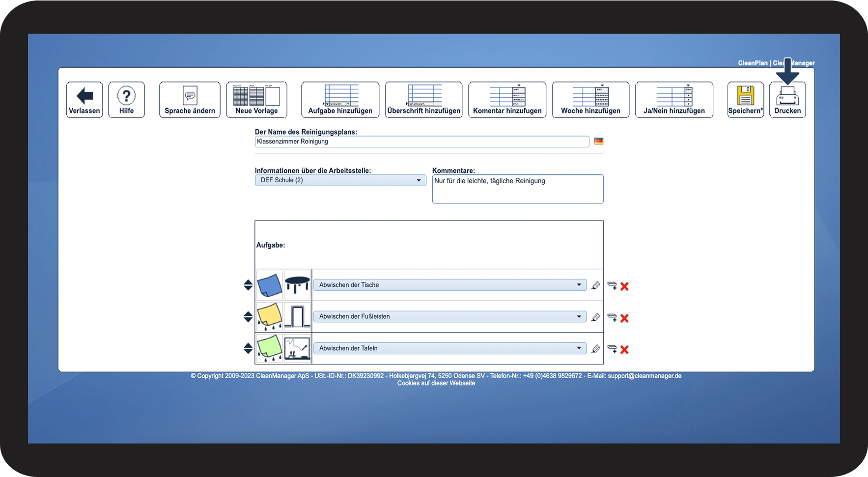
Task: Click Woche hinzufügen
Action: (591, 100)
